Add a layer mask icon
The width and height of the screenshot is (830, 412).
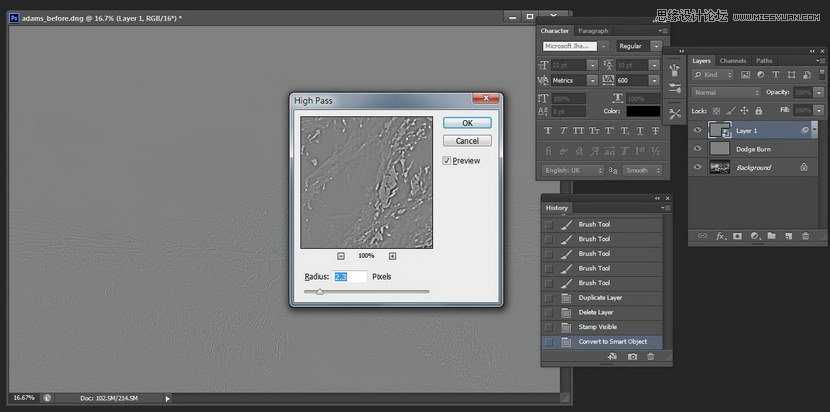point(736,236)
